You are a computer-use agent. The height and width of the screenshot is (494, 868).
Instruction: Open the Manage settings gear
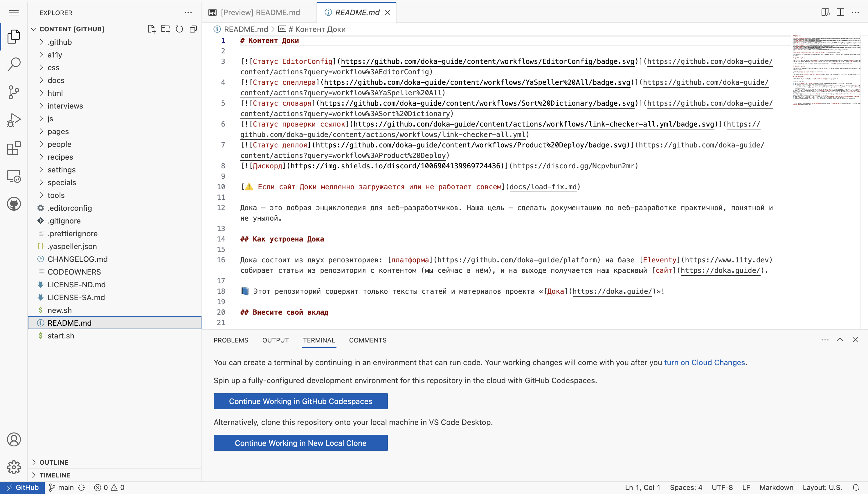point(14,467)
